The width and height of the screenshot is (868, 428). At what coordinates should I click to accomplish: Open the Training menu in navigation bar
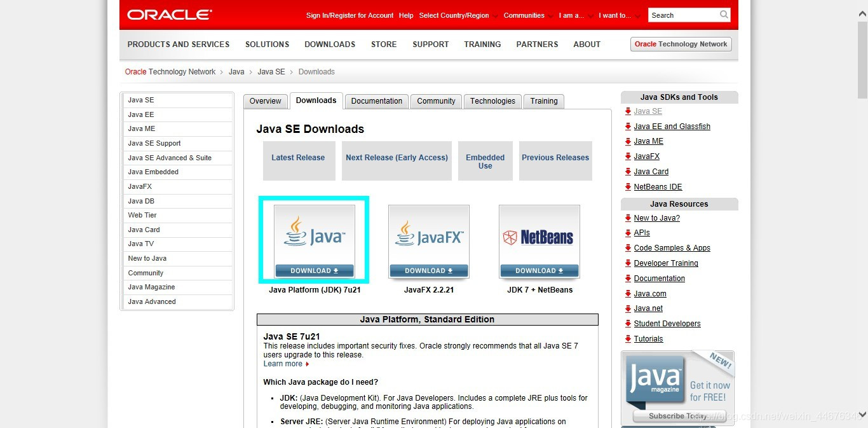(x=482, y=45)
